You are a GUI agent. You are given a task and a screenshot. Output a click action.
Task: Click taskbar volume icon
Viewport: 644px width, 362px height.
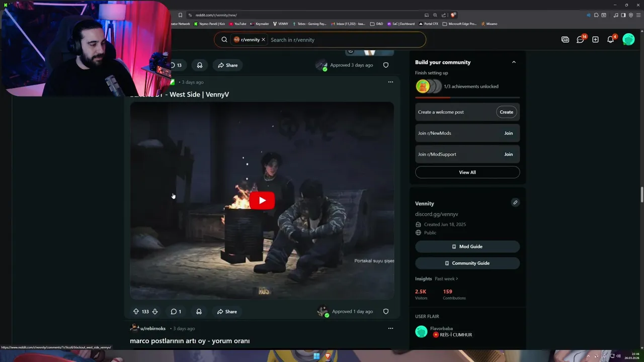point(618,356)
